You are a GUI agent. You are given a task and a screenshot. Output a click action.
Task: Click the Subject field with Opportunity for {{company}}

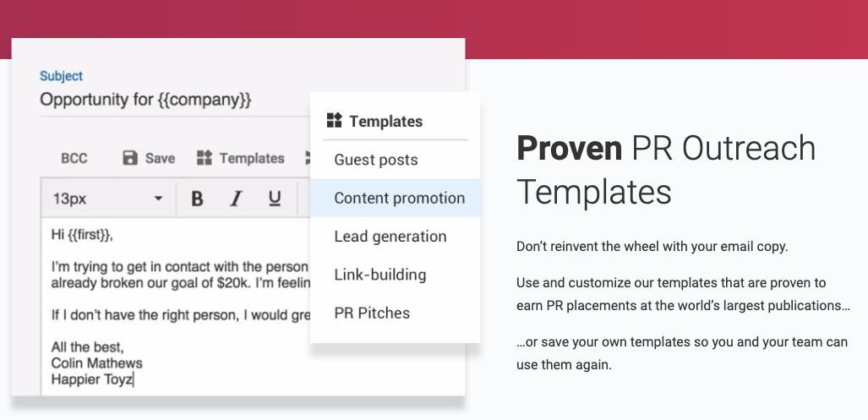tap(175, 101)
